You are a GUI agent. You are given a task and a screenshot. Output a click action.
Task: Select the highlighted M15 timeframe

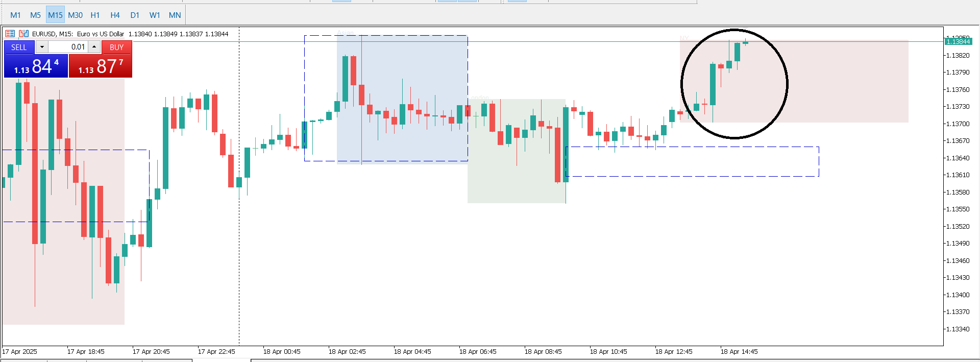[x=55, y=15]
